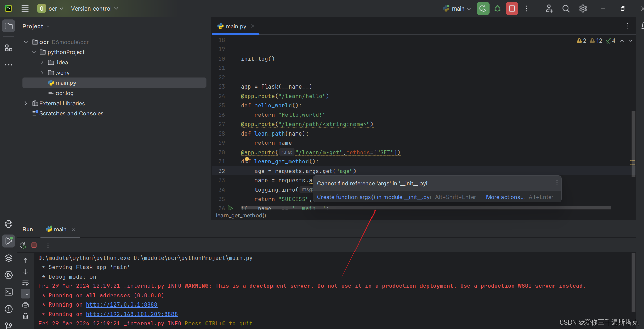644x329 pixels.
Task: Toggle the Run tool window visibility
Action: [9, 241]
